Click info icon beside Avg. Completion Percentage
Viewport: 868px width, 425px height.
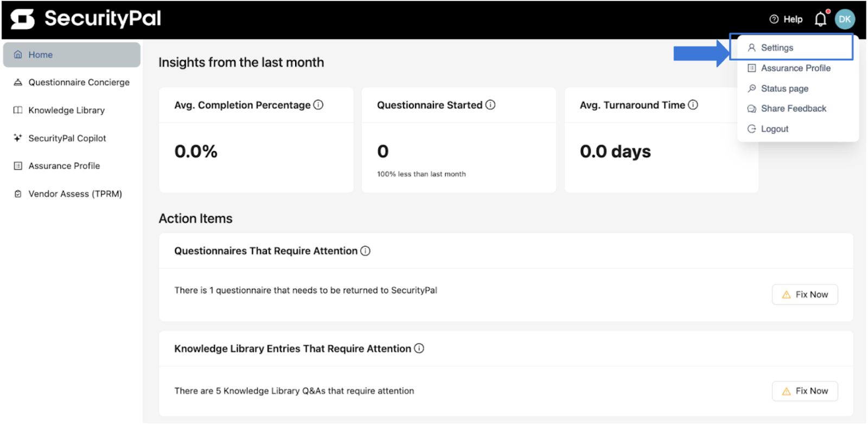[318, 105]
